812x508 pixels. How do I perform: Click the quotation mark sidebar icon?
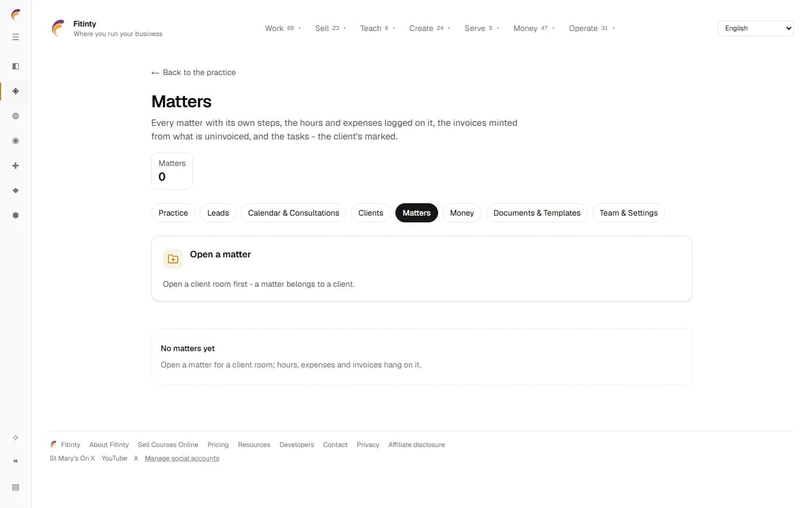(16, 461)
